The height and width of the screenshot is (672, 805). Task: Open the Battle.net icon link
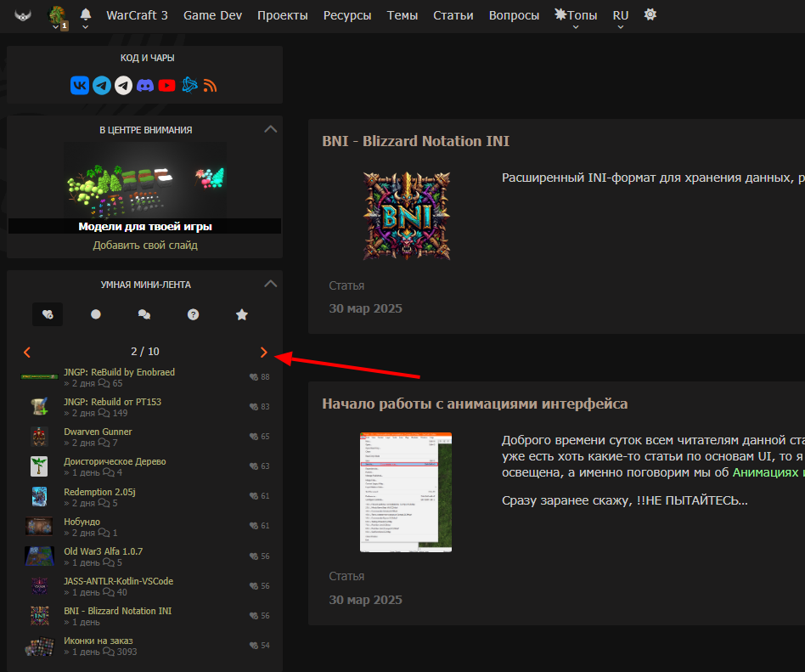pyautogui.click(x=189, y=85)
